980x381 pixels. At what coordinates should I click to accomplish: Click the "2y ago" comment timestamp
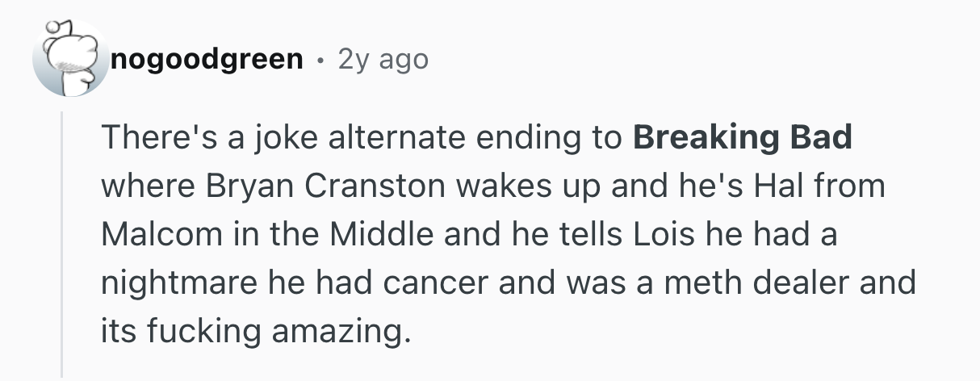383,59
